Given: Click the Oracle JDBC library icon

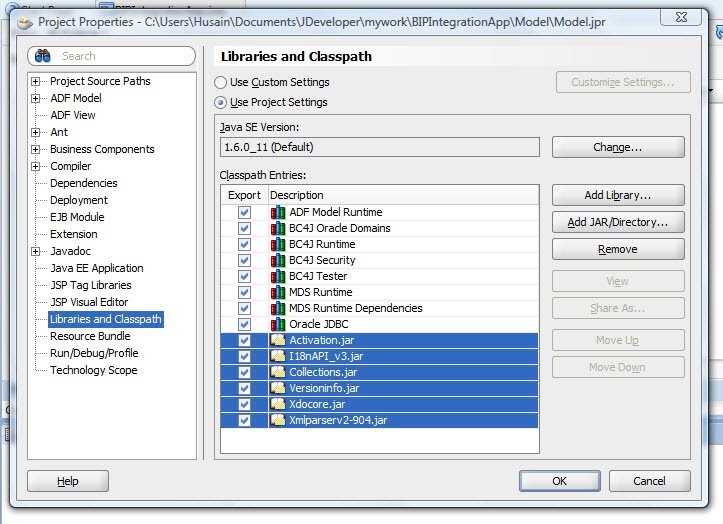Looking at the screenshot, I should 278,324.
